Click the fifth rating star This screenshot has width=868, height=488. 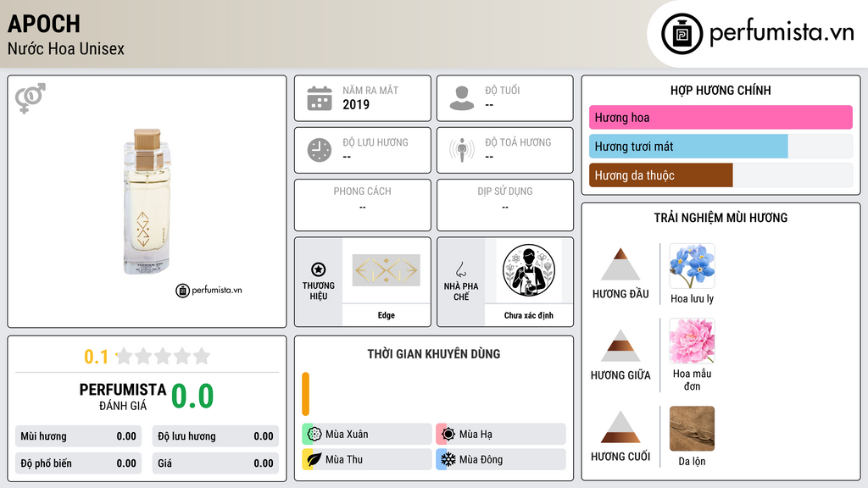point(202,356)
